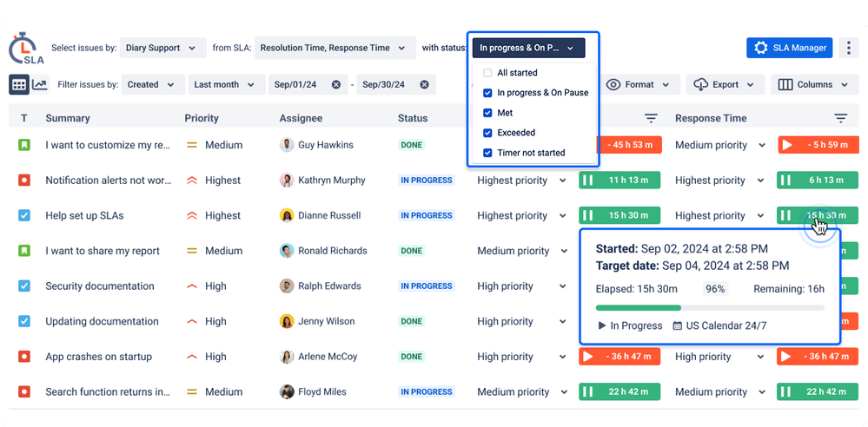Uncheck the Exceeded status checkbox
This screenshot has width=868, height=427.
[487, 133]
